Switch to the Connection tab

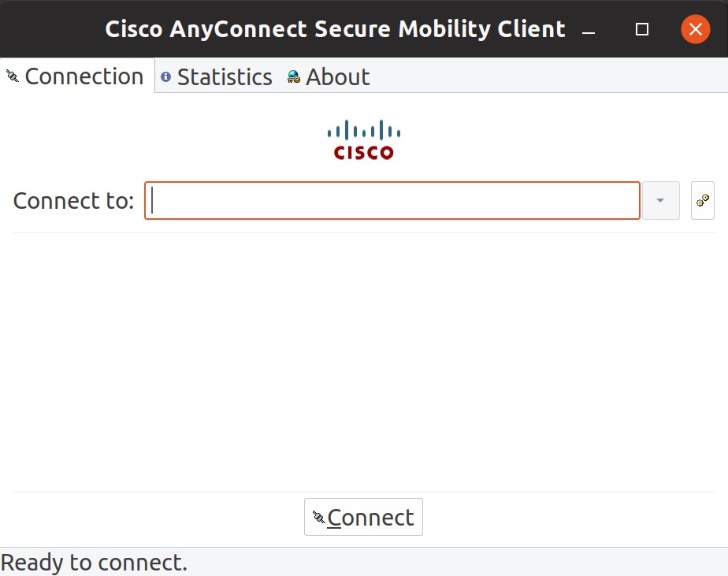point(84,76)
